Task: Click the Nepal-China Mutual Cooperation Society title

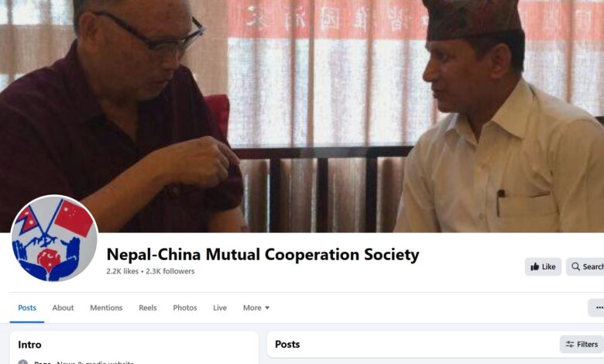Action: click(263, 255)
